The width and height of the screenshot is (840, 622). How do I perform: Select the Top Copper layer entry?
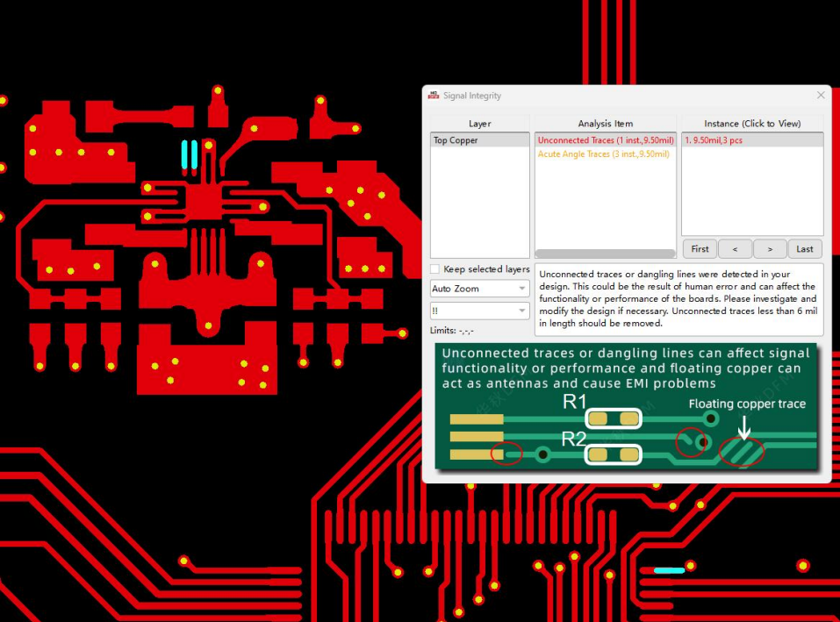(x=456, y=140)
